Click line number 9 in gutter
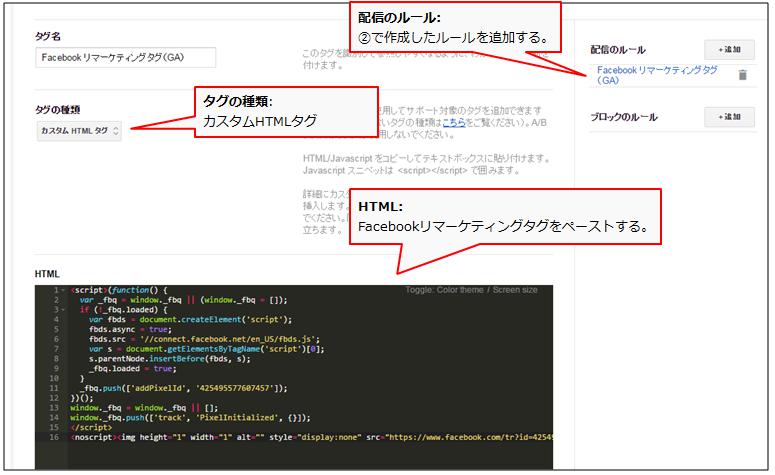The width and height of the screenshot is (775, 475). [x=56, y=369]
